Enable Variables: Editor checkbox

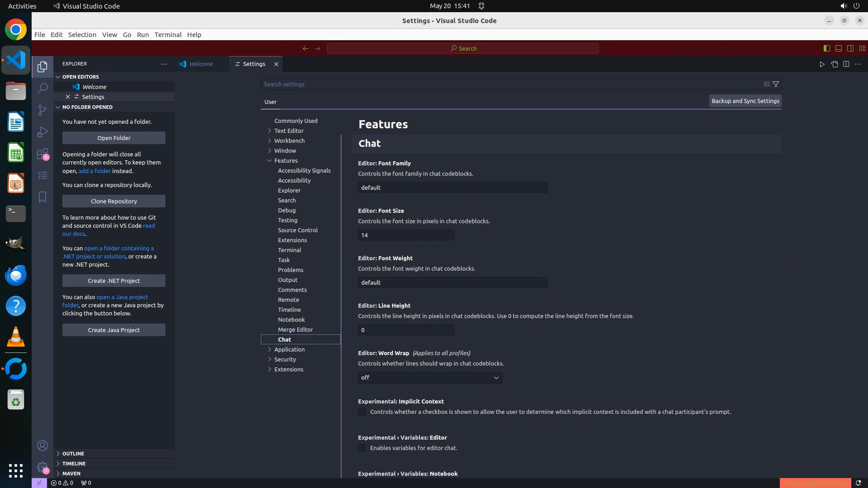362,448
